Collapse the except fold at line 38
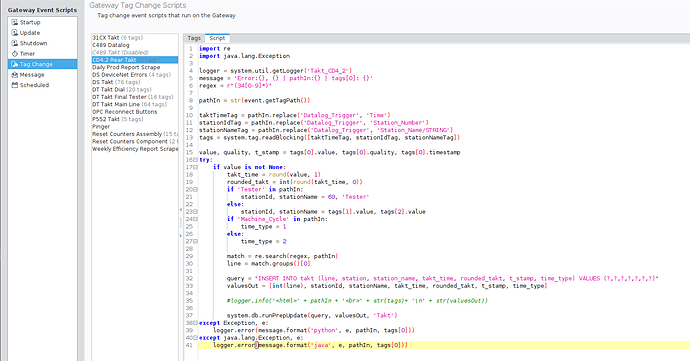This screenshot has width=690, height=361. [196, 323]
